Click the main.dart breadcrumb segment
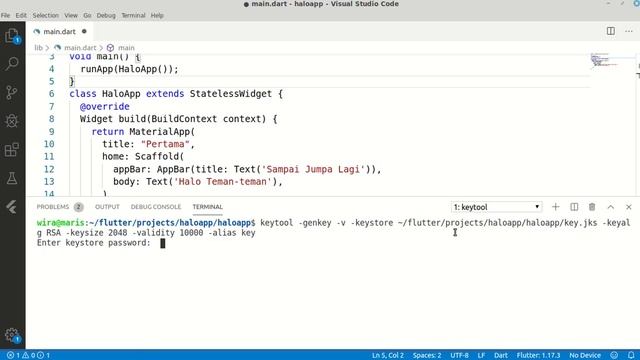Screen dimensions: 640x360 80,48
